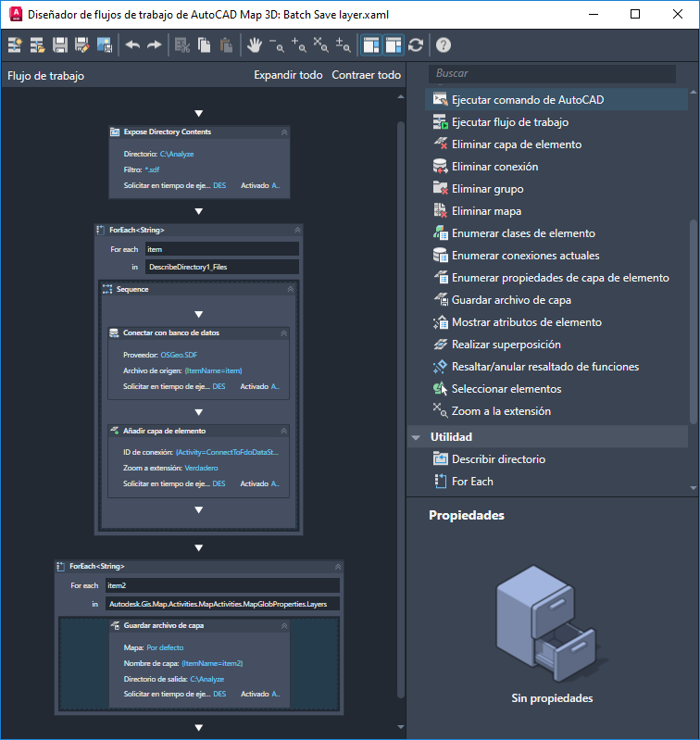
Task: Select Ejecutar comando de AutoCAD activity
Action: [556, 100]
